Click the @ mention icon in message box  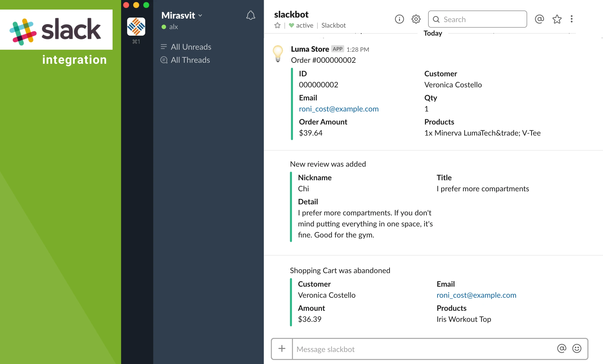click(x=562, y=348)
